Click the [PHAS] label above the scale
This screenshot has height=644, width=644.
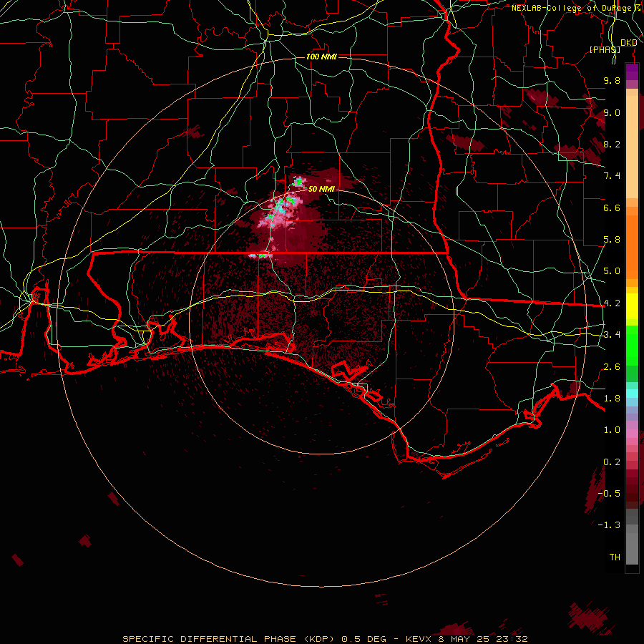[x=605, y=49]
